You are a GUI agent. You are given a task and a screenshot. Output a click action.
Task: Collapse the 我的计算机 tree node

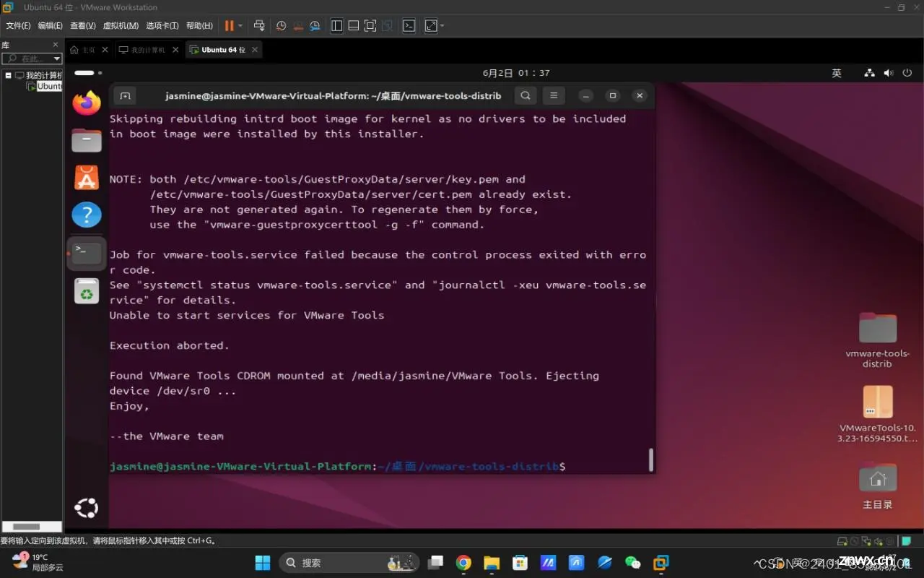8,75
